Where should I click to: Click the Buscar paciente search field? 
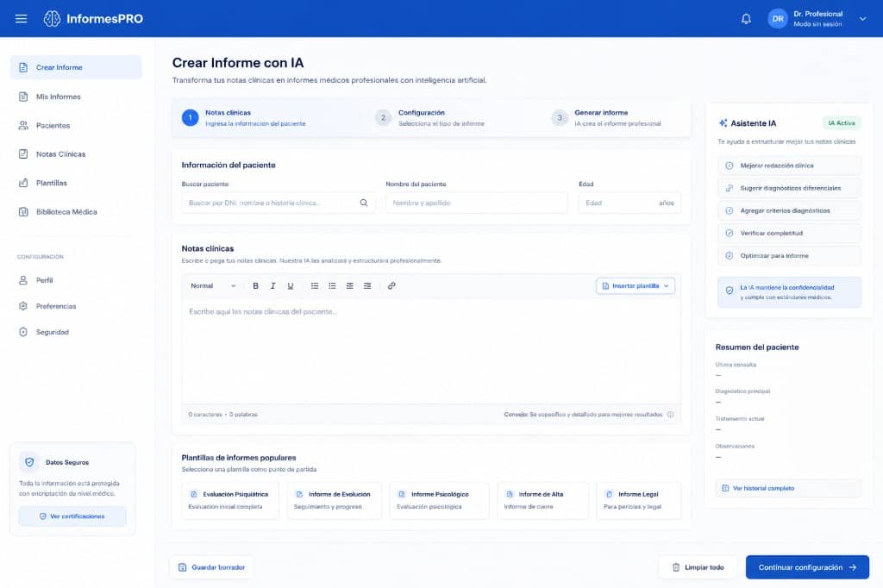click(279, 203)
